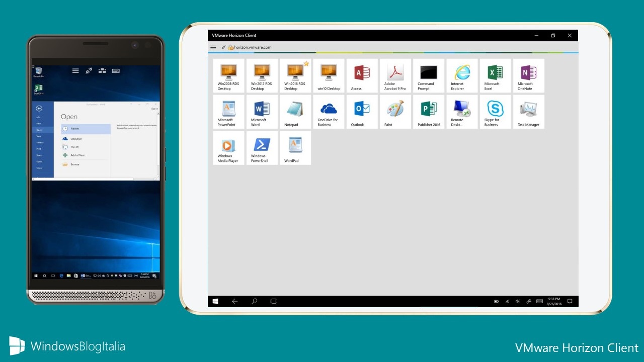Click the disconnect plug icon beside horizon.vmware.com

pos(223,47)
